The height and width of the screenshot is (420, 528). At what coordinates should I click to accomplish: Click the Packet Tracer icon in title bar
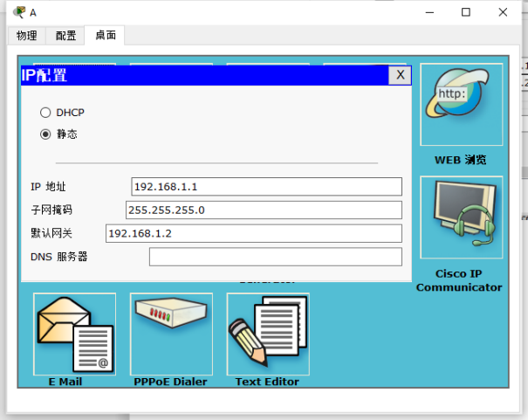point(19,12)
